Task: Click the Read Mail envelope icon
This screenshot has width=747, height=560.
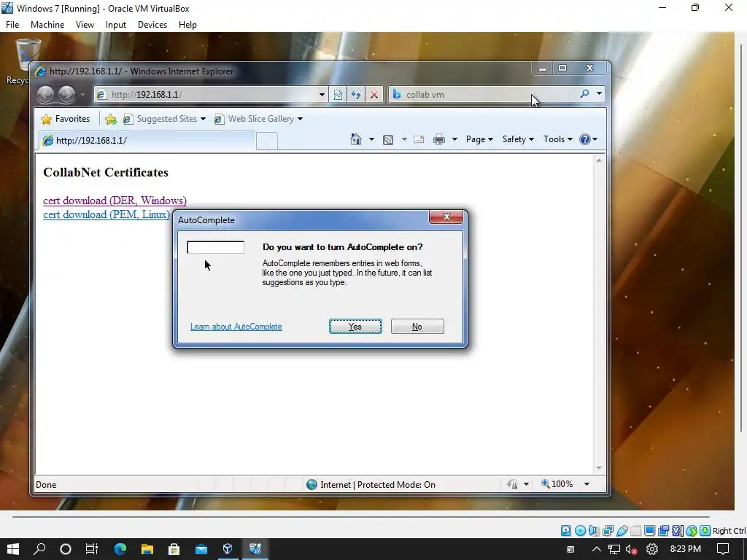Action: [419, 139]
